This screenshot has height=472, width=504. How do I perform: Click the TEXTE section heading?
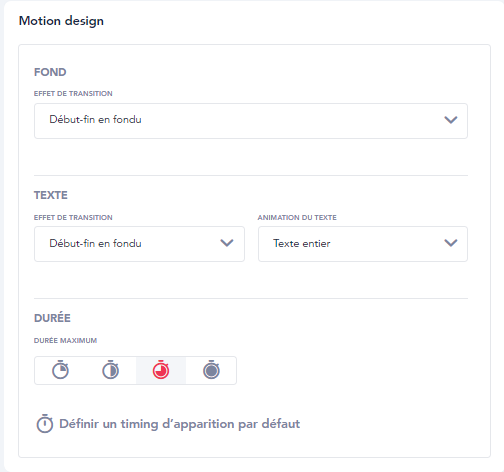[x=51, y=195]
